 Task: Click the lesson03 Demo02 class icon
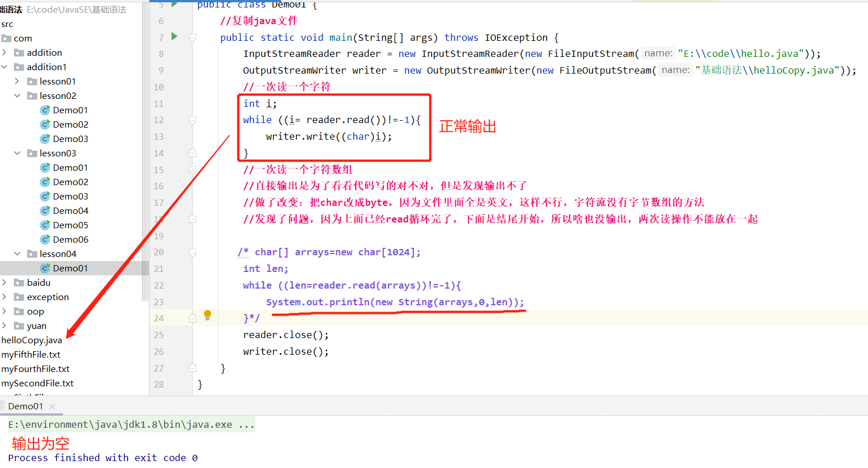pyautogui.click(x=45, y=182)
